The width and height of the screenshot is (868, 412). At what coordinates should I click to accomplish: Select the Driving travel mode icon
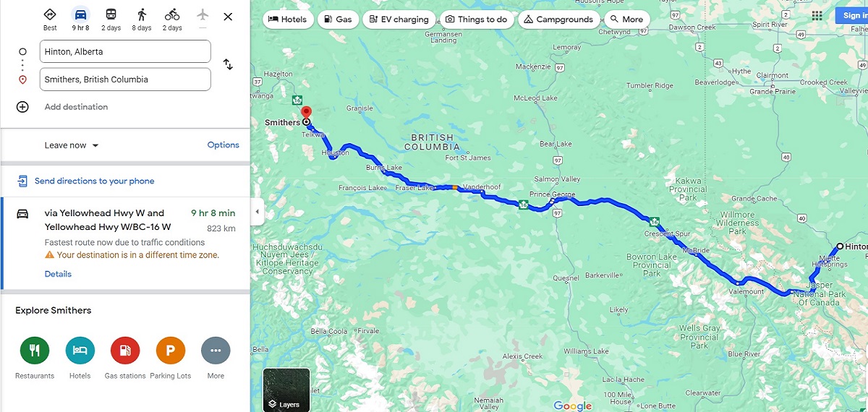[x=80, y=14]
